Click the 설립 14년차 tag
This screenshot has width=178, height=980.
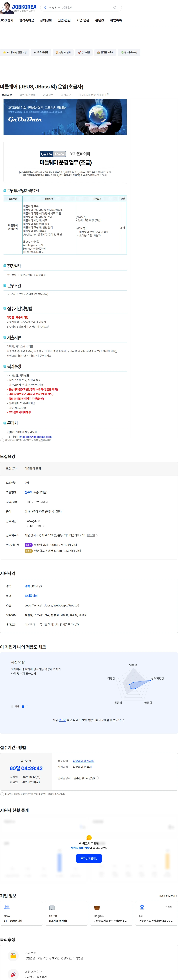coord(63,53)
